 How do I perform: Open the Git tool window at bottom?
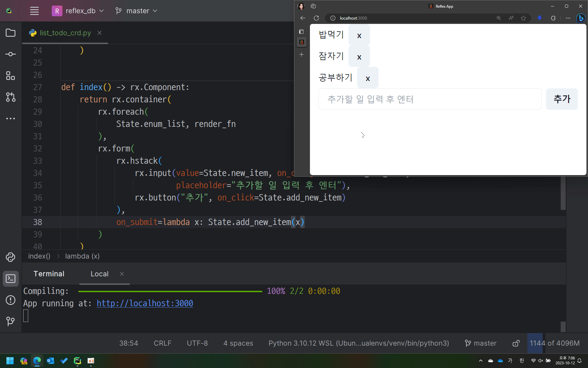10,321
